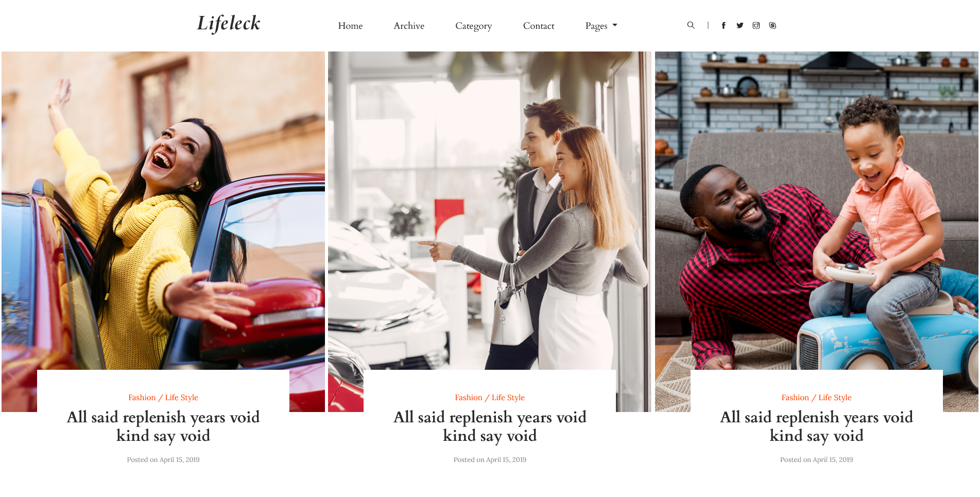Open the Archive menu item

(x=409, y=26)
